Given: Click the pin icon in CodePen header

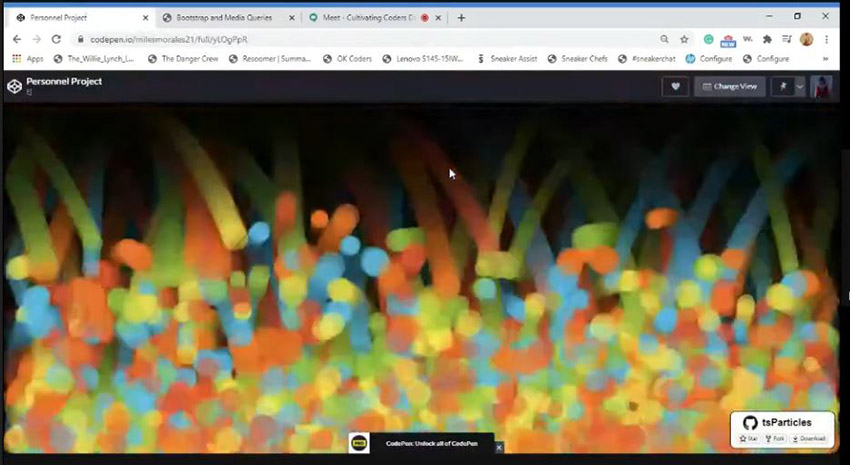Looking at the screenshot, I should pyautogui.click(x=781, y=87).
